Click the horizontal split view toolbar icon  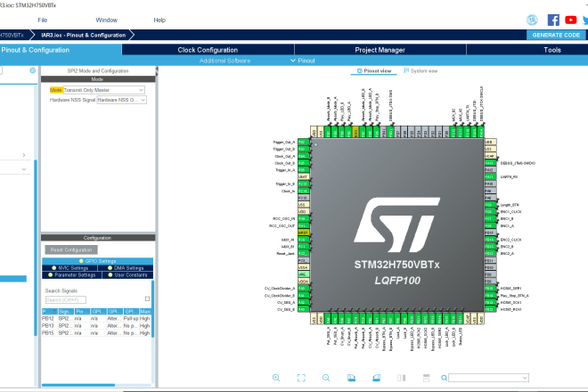coord(427,378)
